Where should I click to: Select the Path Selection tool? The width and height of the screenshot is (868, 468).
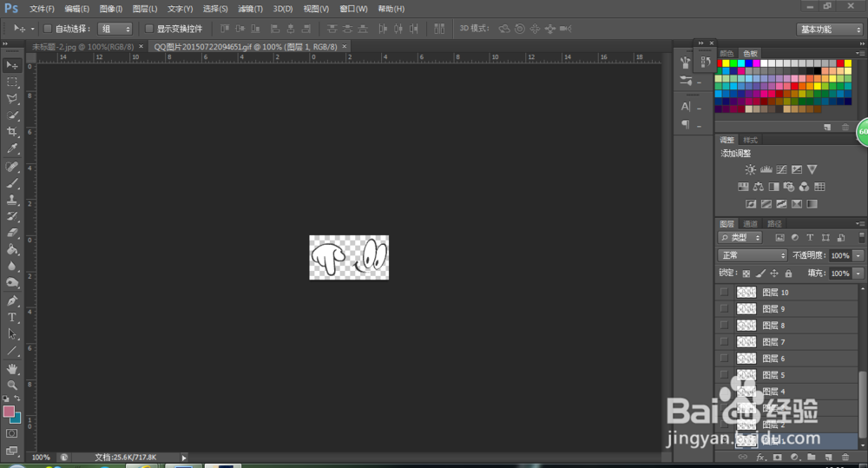(11, 334)
